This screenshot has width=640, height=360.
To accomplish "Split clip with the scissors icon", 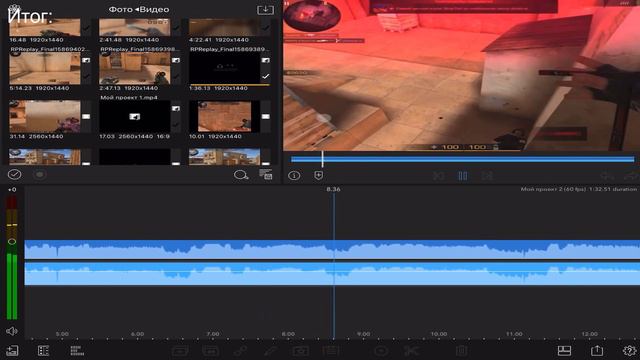I will point(411,351).
